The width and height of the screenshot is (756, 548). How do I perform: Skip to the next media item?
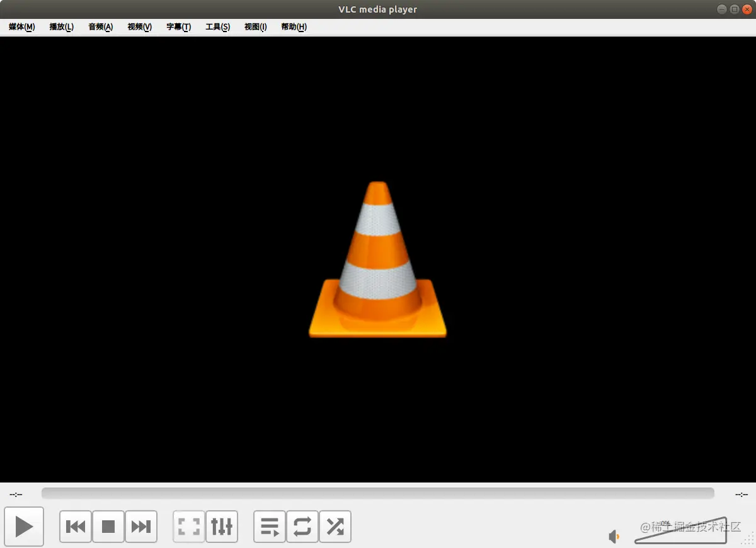(x=141, y=527)
